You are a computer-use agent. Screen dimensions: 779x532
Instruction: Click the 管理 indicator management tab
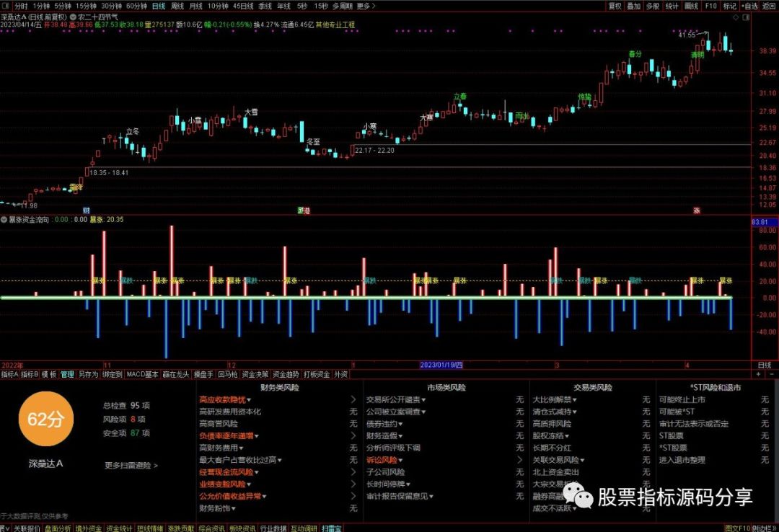[67, 375]
